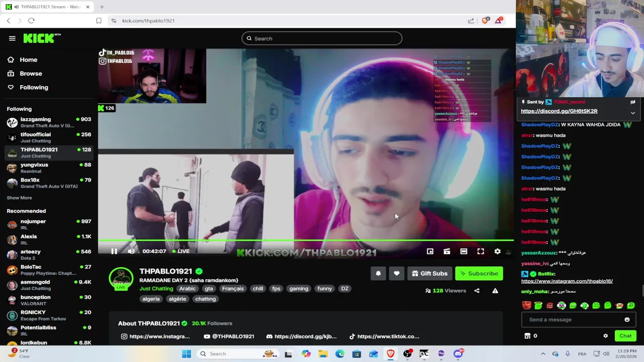Open Browse in the sidebar
The image size is (644, 362).
[31, 73]
